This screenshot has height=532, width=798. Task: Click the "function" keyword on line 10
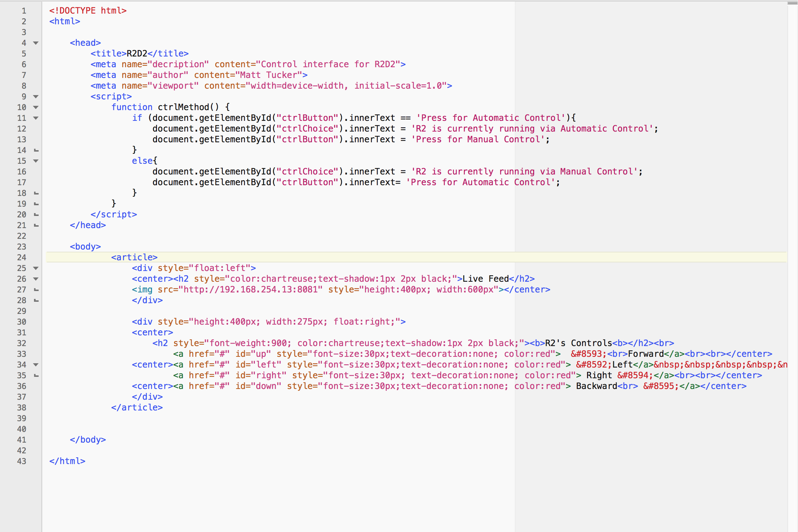[x=132, y=107]
